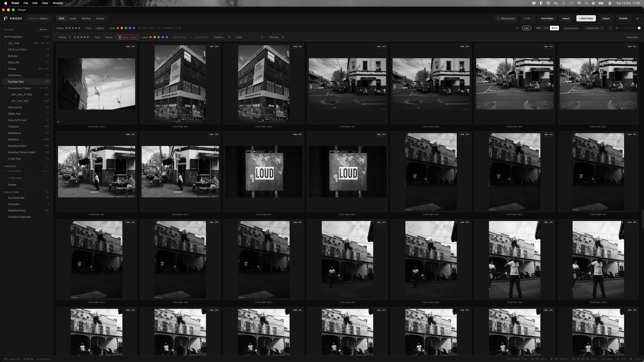Click the top toolbar rating stars
Viewport: 644px width, 362px height.
click(73, 28)
